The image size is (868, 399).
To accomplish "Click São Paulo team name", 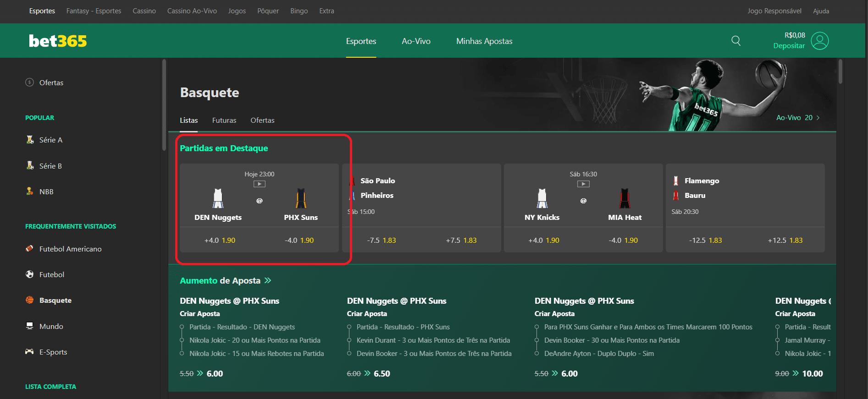I will (x=377, y=180).
